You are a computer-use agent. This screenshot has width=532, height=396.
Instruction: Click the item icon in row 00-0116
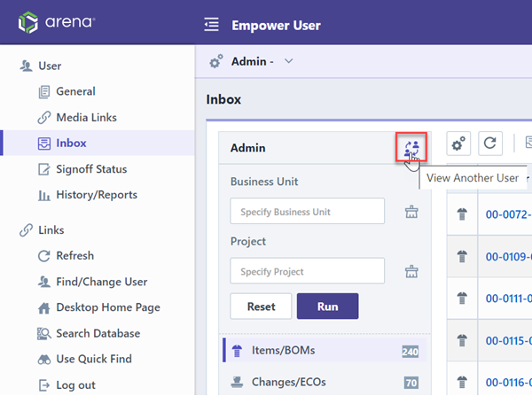click(x=462, y=383)
